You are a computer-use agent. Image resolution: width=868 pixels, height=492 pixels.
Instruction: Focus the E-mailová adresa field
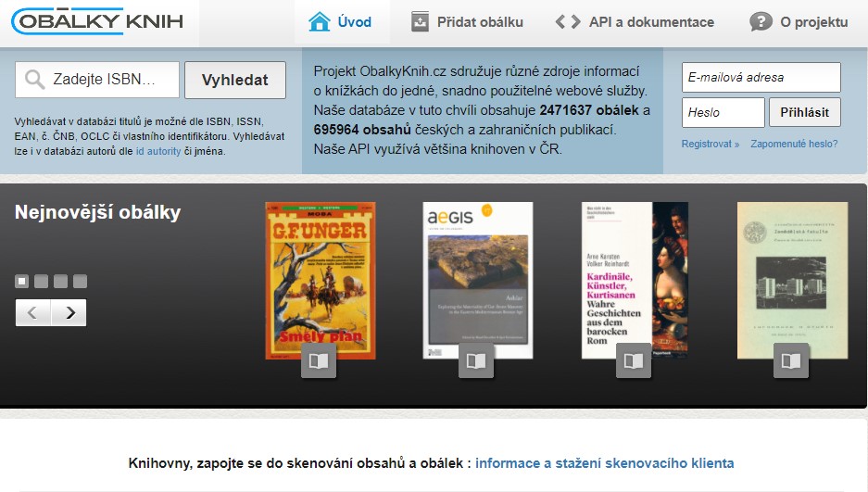point(761,78)
